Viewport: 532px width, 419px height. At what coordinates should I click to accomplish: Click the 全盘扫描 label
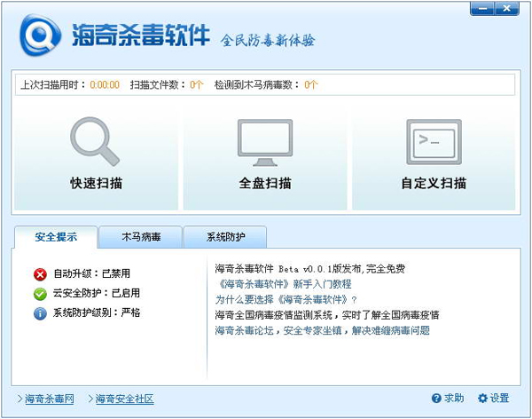(265, 183)
